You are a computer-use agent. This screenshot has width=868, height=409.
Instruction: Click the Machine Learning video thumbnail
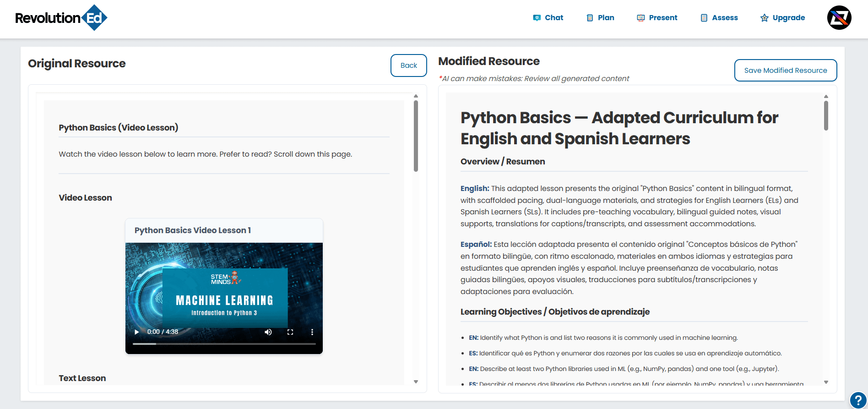[x=224, y=293]
